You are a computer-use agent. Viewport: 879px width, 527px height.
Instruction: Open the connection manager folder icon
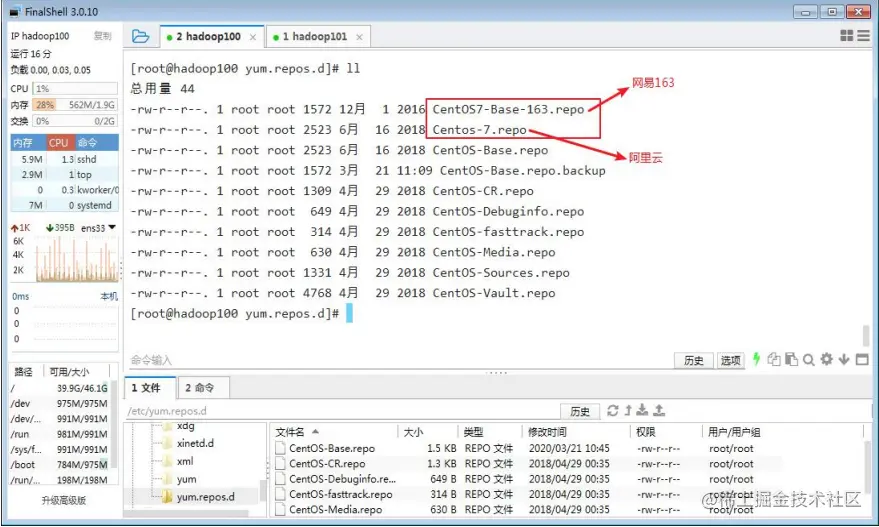click(x=140, y=36)
